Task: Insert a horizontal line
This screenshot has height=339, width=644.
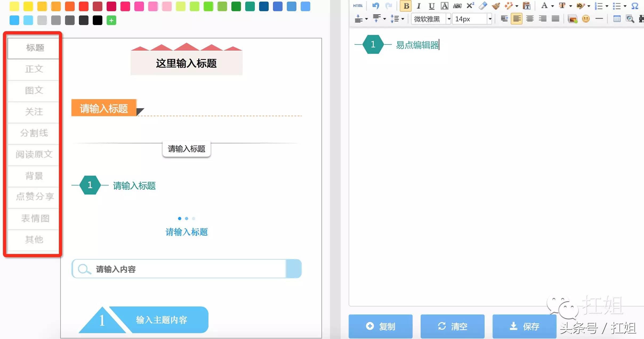Action: click(599, 19)
